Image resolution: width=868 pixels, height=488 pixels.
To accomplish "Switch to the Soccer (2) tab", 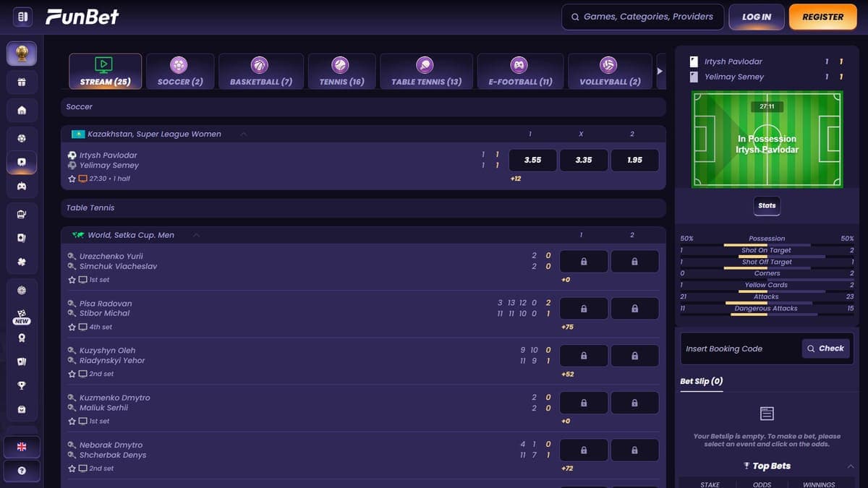I will pos(180,71).
